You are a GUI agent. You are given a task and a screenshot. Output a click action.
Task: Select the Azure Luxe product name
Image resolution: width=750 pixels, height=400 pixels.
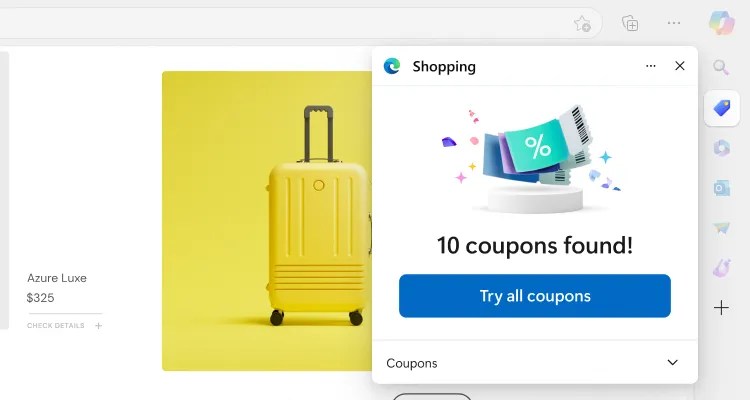pyautogui.click(x=57, y=278)
